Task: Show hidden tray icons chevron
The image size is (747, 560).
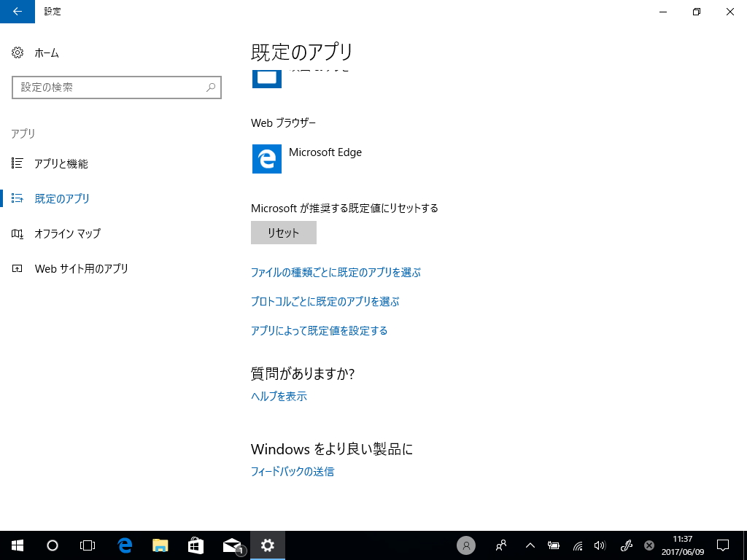Action: click(x=530, y=545)
